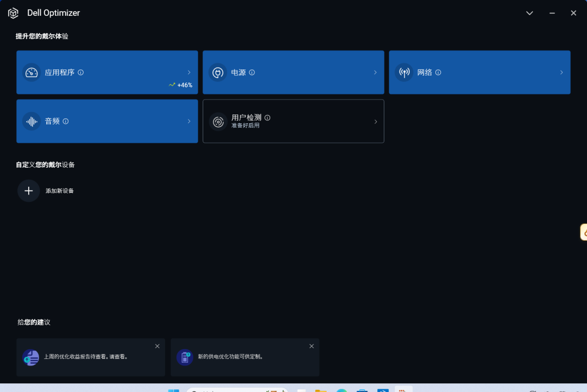Select the 电源 power plug icon

click(218, 73)
